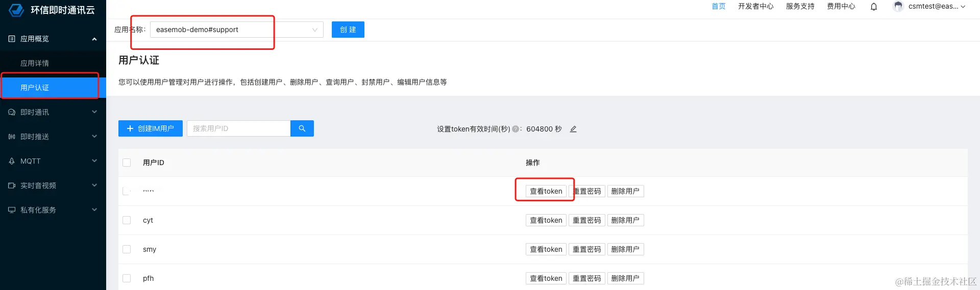Click the 即时推送 push icon

tap(12, 137)
